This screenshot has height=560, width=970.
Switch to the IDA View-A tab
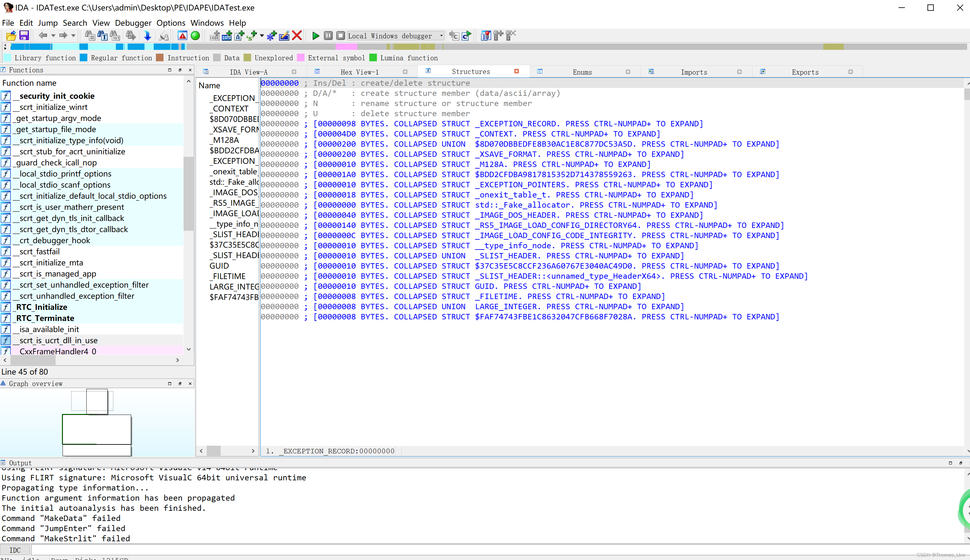(249, 72)
